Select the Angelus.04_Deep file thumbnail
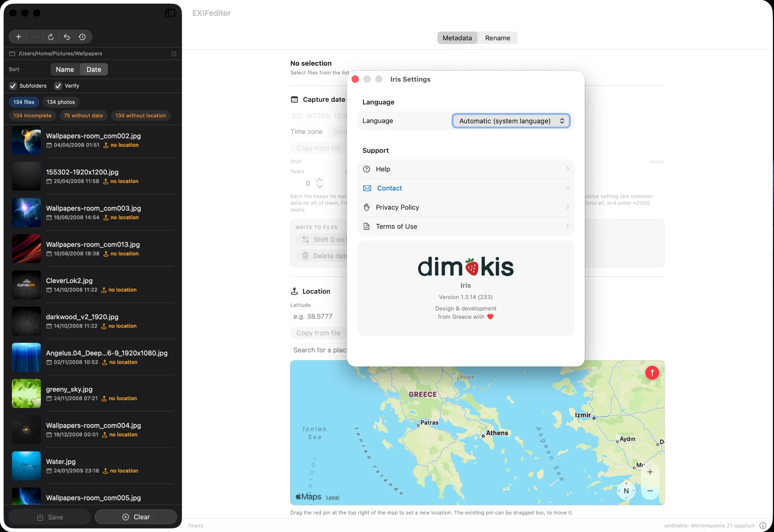The width and height of the screenshot is (774, 532). [26, 357]
